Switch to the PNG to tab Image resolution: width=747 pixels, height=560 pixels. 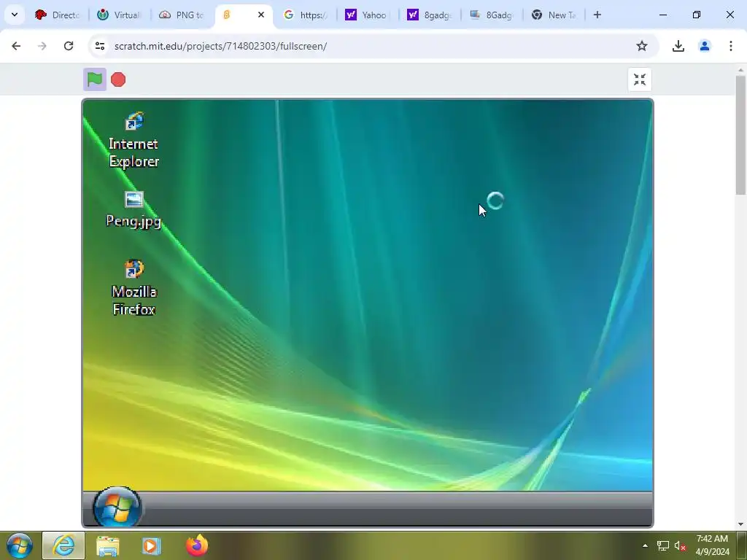pos(181,15)
